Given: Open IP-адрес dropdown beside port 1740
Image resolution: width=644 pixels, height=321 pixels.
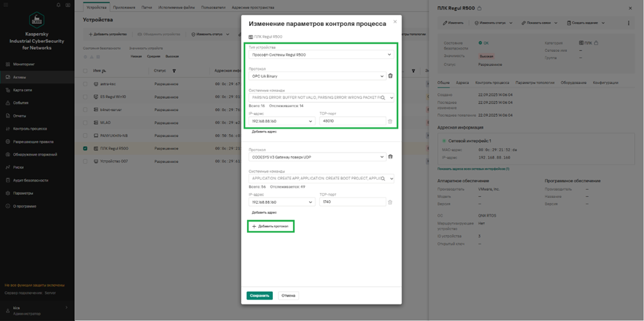Looking at the screenshot, I should tap(282, 202).
